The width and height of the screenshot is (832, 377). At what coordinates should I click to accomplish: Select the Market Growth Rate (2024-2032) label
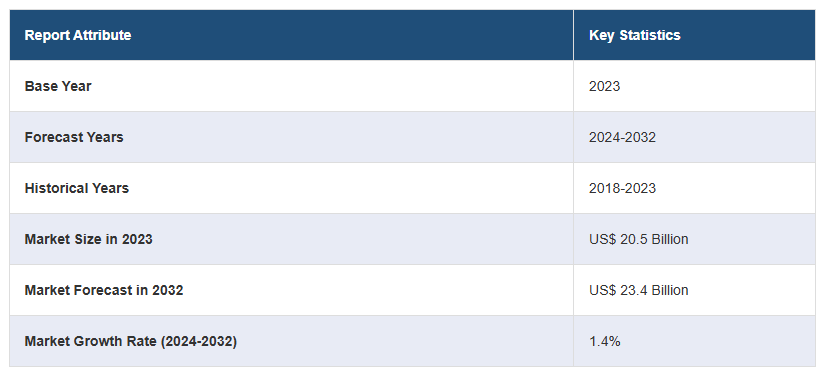pos(131,341)
